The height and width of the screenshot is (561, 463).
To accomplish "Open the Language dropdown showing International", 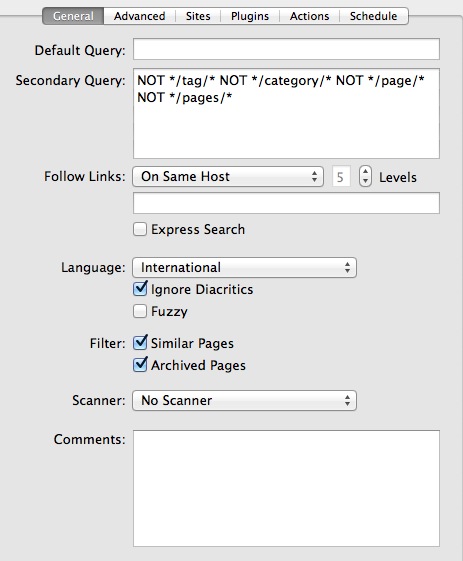I will tap(244, 267).
